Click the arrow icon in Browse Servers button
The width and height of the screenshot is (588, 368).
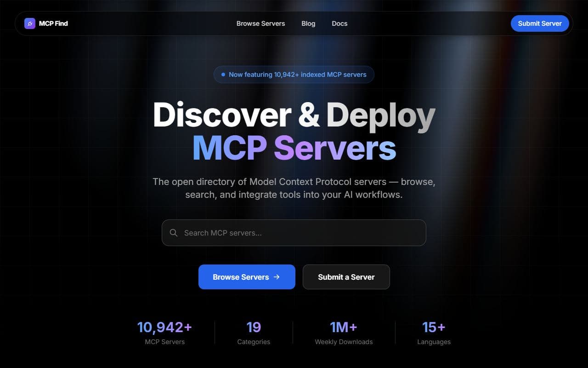pos(277,277)
